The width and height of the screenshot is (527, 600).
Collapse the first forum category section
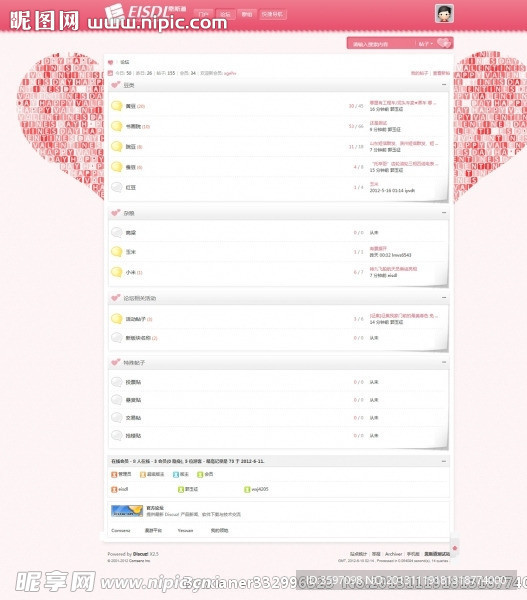[444, 85]
